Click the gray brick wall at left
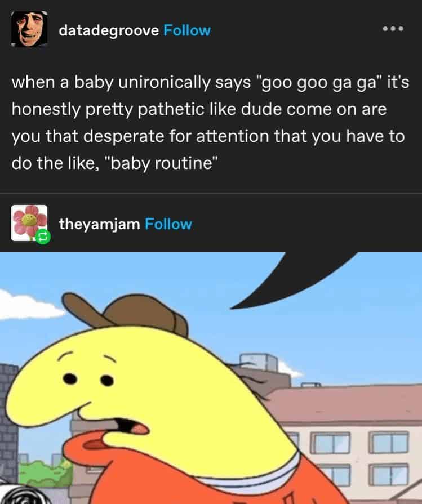 click(x=9, y=424)
